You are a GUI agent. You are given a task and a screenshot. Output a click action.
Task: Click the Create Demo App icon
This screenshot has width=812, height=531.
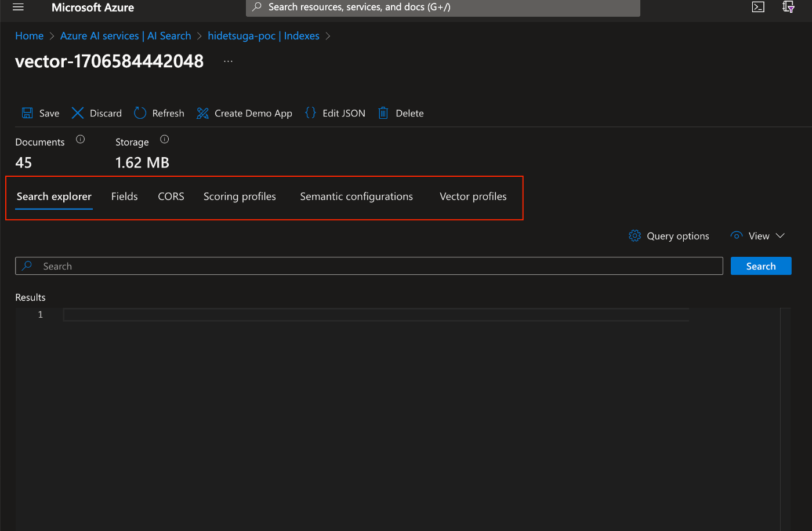tap(202, 113)
